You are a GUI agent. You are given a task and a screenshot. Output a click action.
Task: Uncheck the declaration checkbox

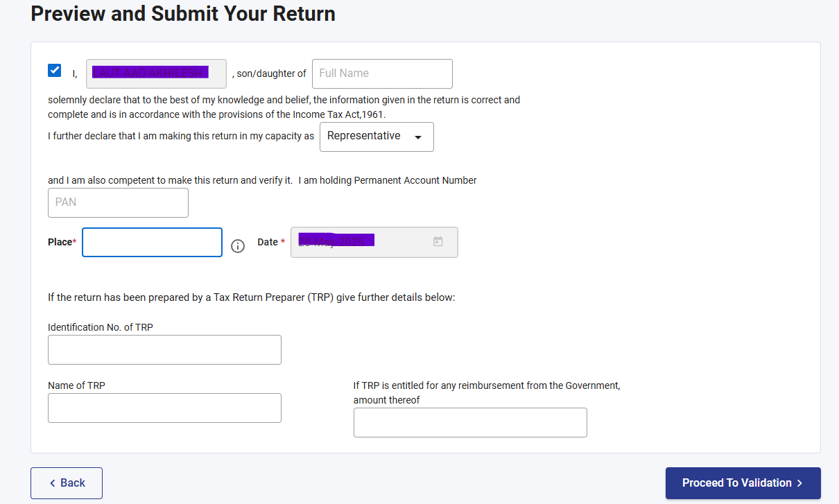pos(55,70)
